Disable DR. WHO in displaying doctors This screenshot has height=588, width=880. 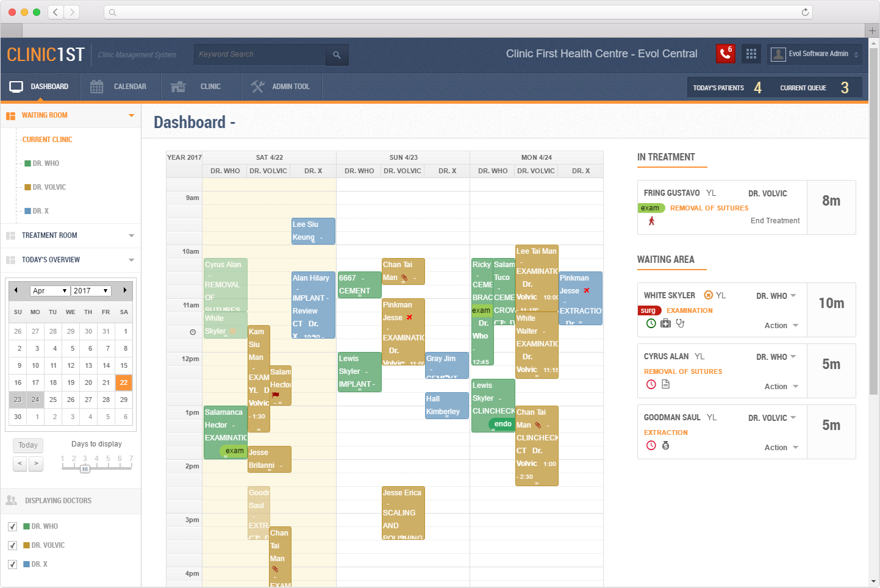(x=13, y=526)
